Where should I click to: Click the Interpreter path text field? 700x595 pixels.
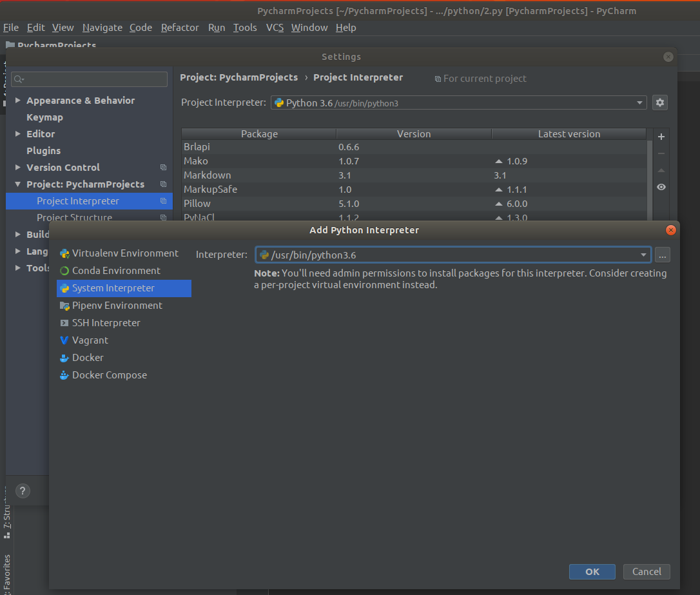pos(453,255)
